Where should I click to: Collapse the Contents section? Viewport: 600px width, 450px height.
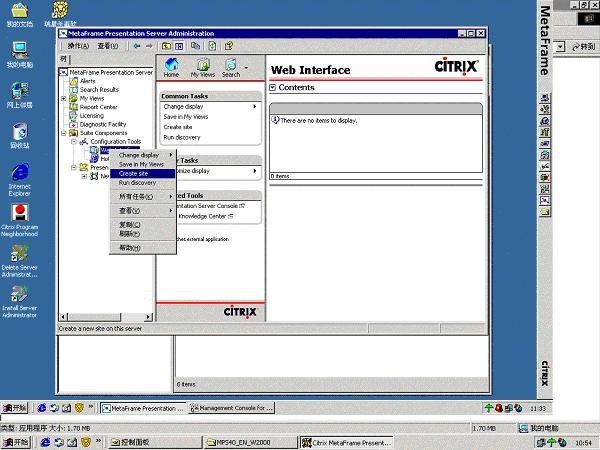pos(272,87)
